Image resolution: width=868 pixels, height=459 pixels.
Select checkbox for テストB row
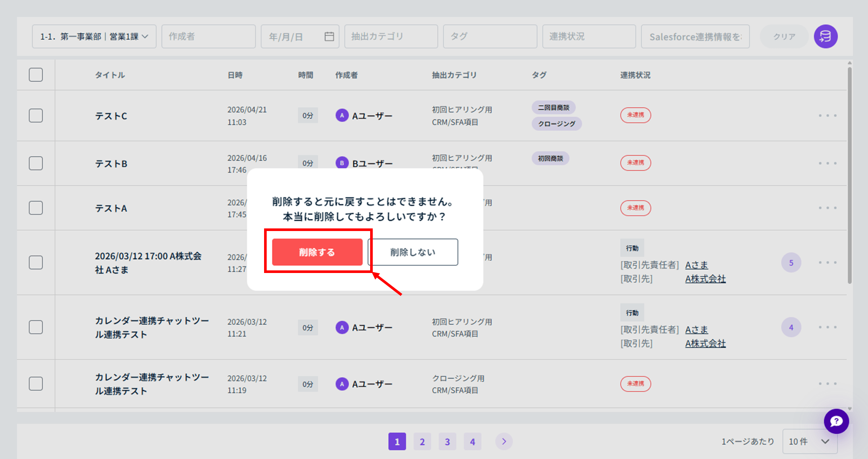coord(36,164)
